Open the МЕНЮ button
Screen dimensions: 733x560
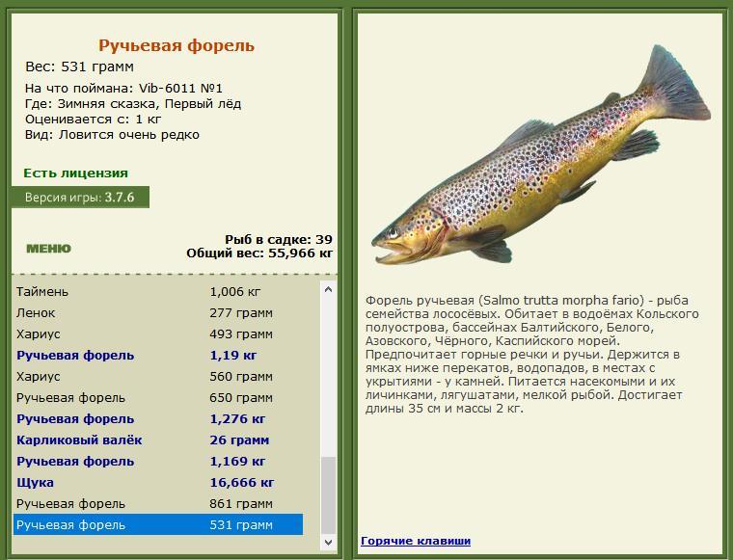click(x=48, y=249)
